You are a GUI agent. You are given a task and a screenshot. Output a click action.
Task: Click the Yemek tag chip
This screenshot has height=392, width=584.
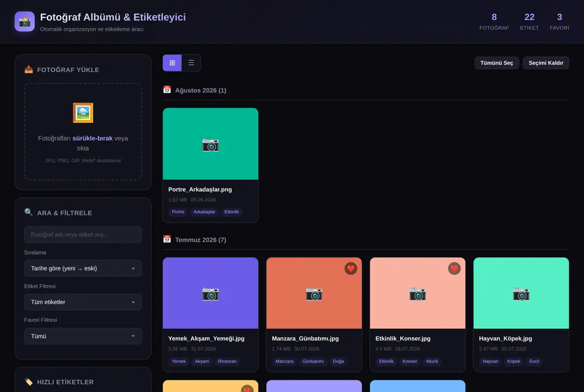coord(179,361)
